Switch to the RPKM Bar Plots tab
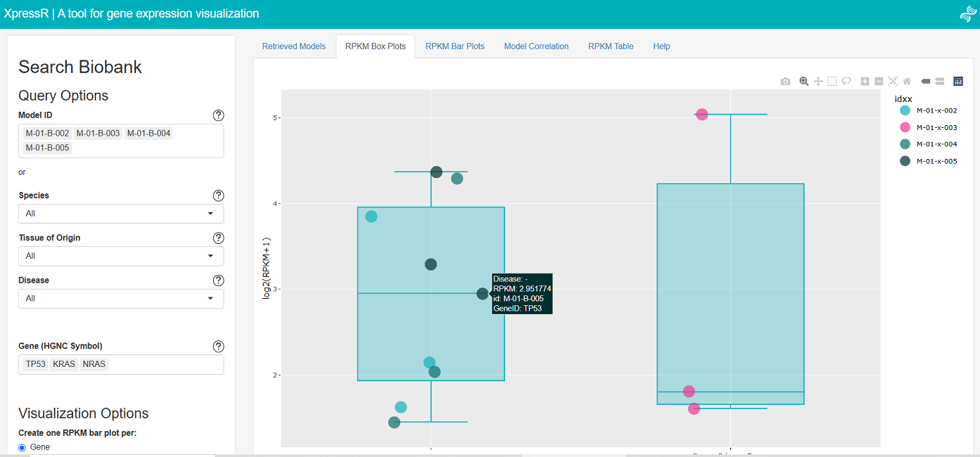 454,46
